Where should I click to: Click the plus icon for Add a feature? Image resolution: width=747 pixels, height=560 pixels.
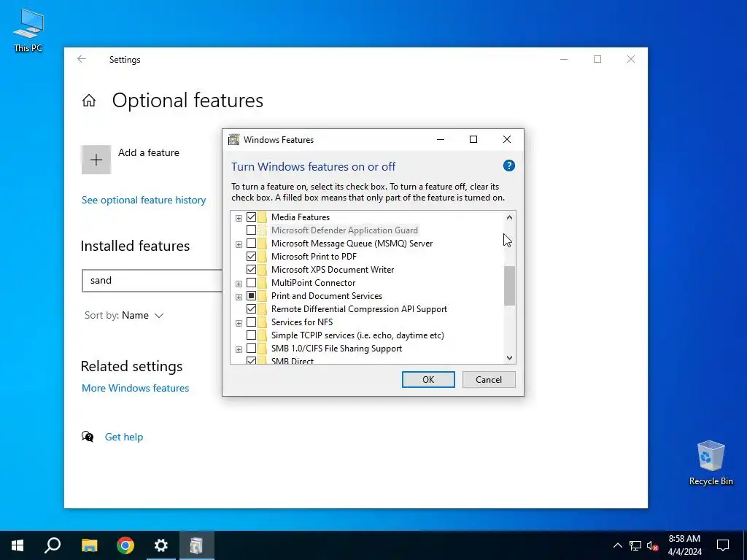96,160
